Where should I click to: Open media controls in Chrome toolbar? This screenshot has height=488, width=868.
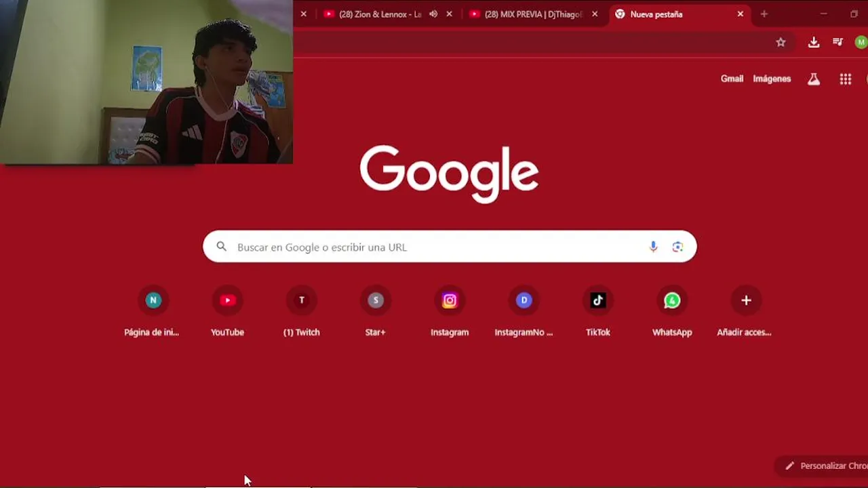tap(838, 42)
